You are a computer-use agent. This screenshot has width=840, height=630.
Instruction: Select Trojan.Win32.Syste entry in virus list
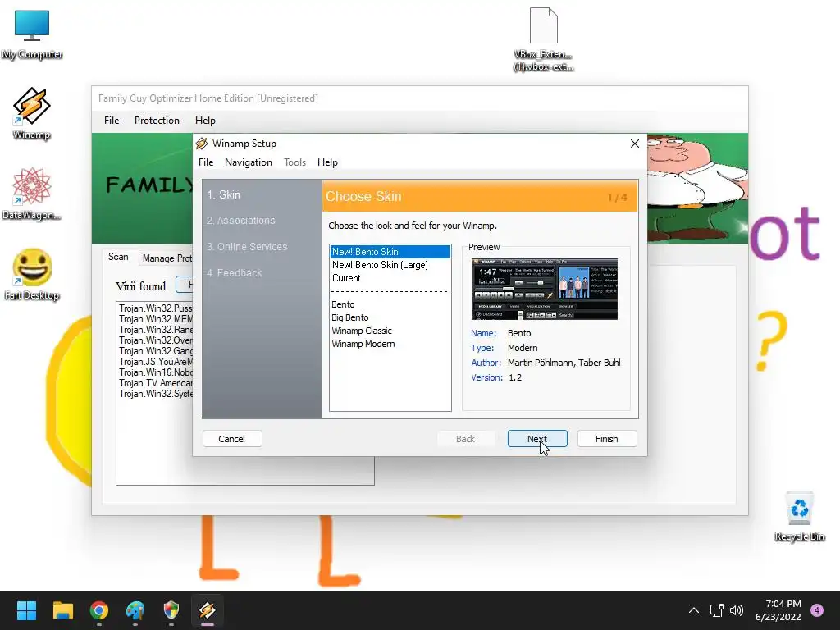click(155, 394)
